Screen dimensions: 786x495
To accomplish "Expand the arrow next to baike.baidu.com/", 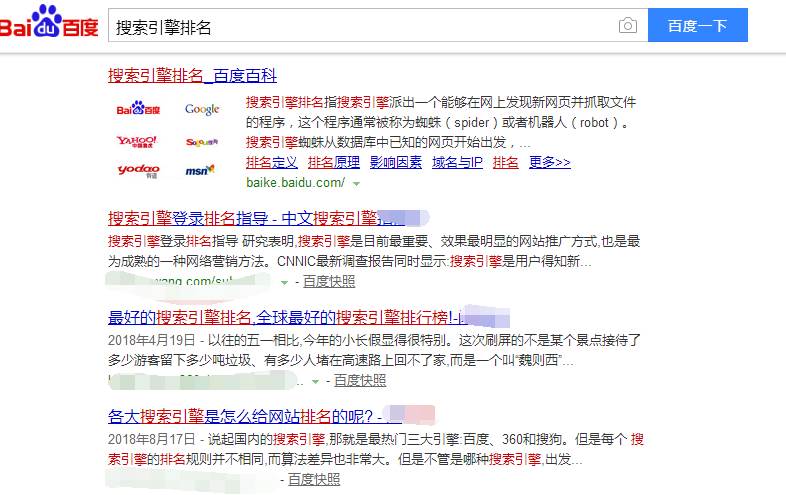I will 356,184.
